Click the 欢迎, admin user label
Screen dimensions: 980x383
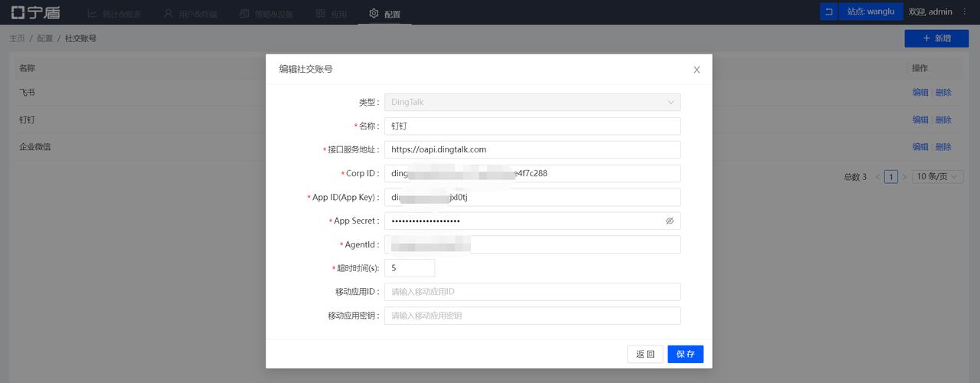pyautogui.click(x=930, y=11)
